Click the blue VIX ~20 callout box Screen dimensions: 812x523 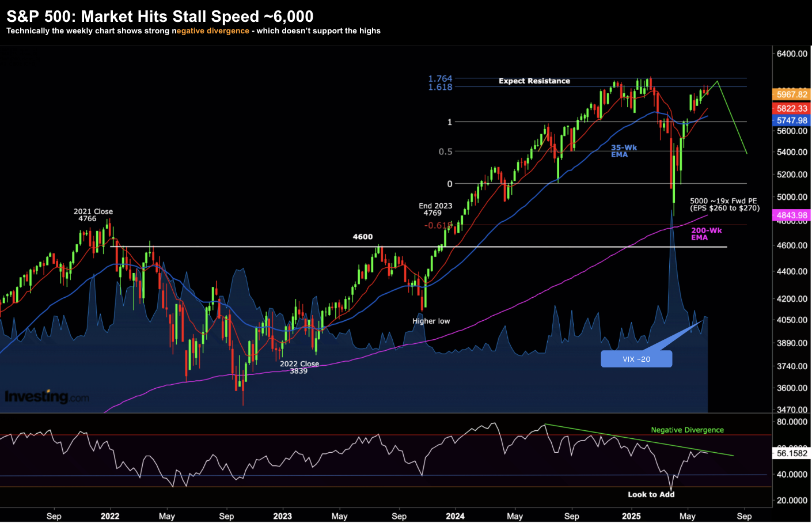(x=636, y=359)
